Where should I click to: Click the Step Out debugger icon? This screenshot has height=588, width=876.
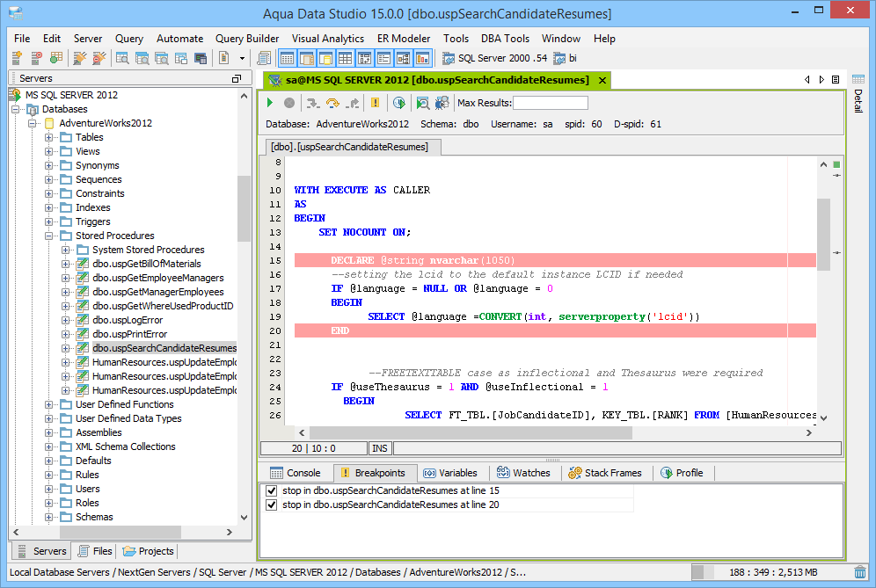click(353, 103)
